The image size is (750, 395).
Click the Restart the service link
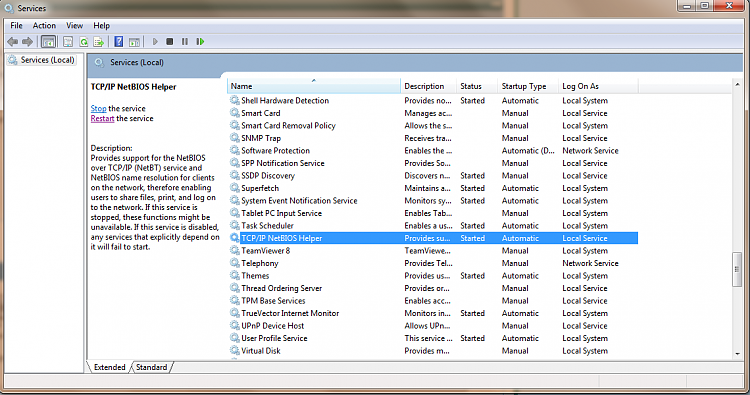coord(102,119)
